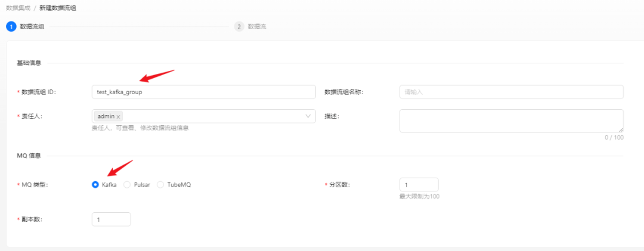Select the Kafka MQ type radio button
The image size is (644, 251).
click(x=95, y=185)
